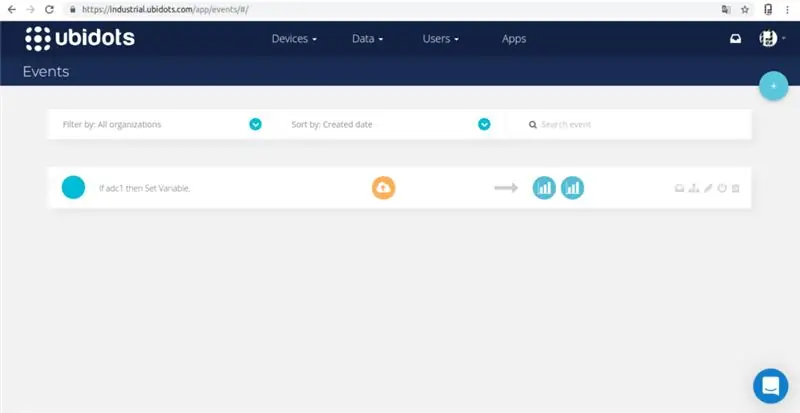
Task: Click the translate page icon
Action: 726,9
